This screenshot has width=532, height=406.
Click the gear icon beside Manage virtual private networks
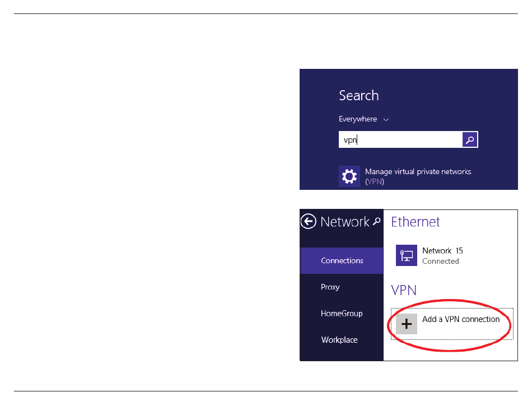click(349, 176)
